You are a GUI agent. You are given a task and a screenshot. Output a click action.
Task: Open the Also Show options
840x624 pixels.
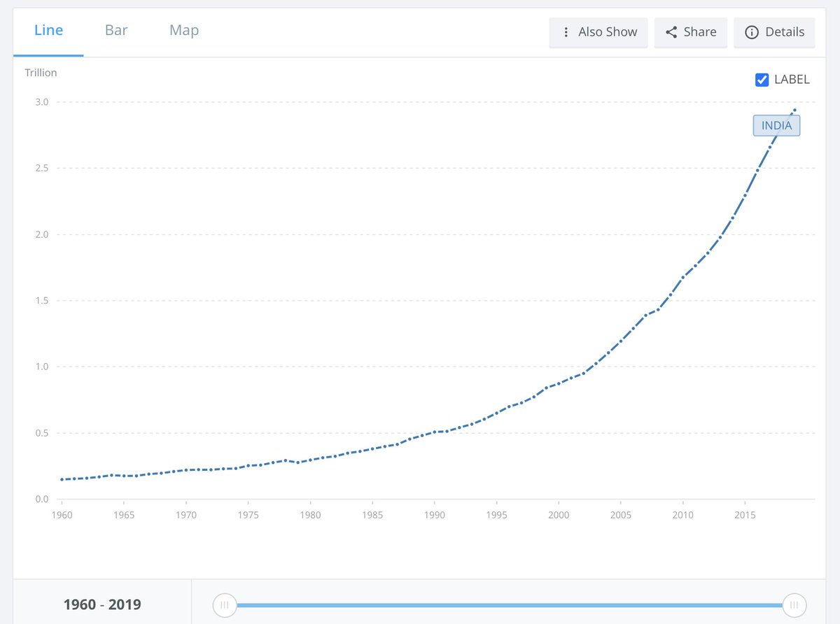(598, 32)
